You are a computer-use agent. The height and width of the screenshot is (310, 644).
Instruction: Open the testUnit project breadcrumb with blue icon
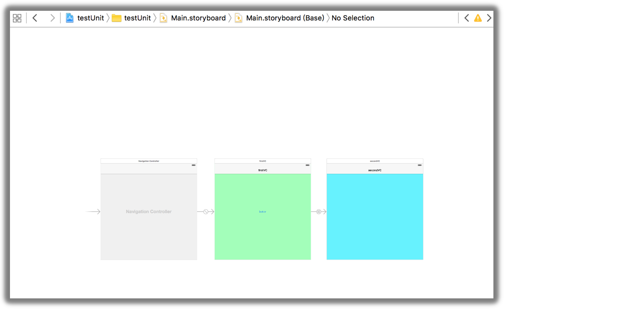85,18
